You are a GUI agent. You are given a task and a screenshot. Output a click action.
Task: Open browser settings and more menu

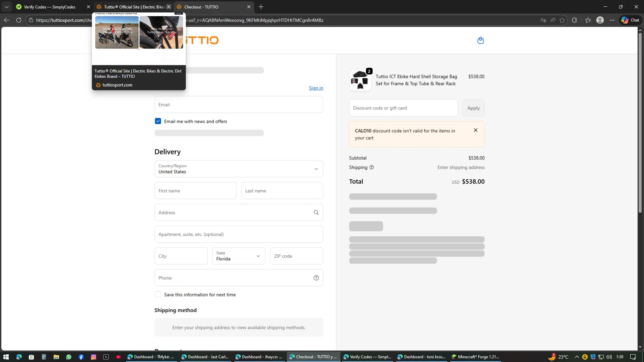pyautogui.click(x=612, y=20)
